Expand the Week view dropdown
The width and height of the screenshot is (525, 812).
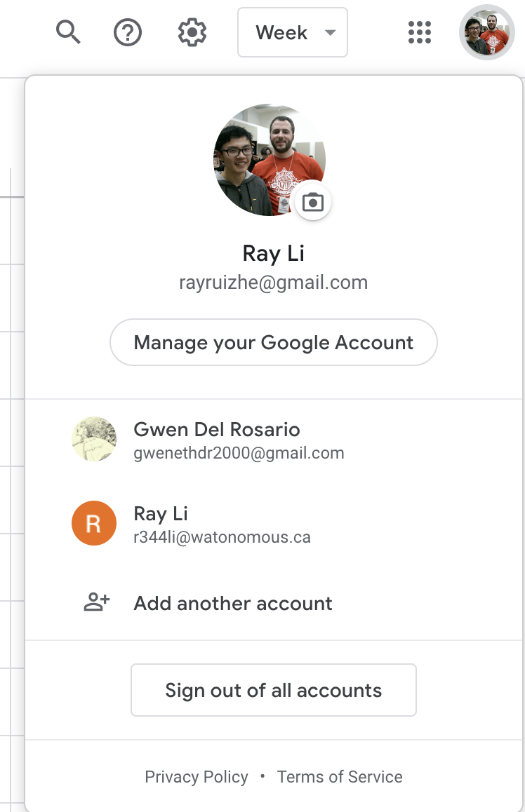[x=292, y=32]
